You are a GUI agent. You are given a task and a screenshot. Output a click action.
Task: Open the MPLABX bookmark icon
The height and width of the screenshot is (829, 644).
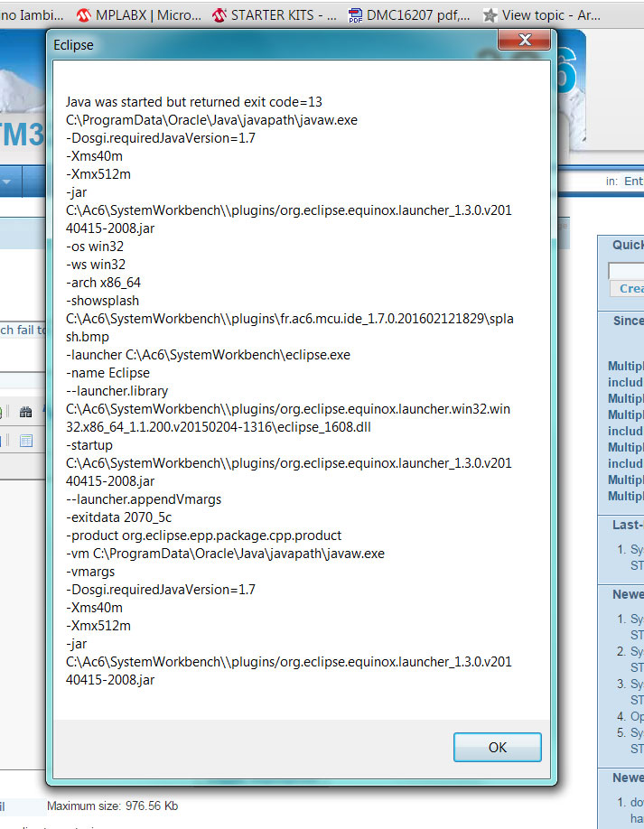click(x=84, y=15)
